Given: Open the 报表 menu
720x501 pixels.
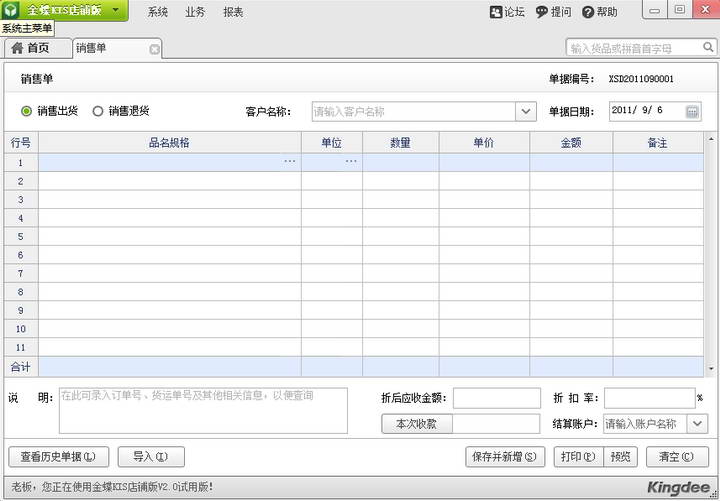Looking at the screenshot, I should click(233, 12).
